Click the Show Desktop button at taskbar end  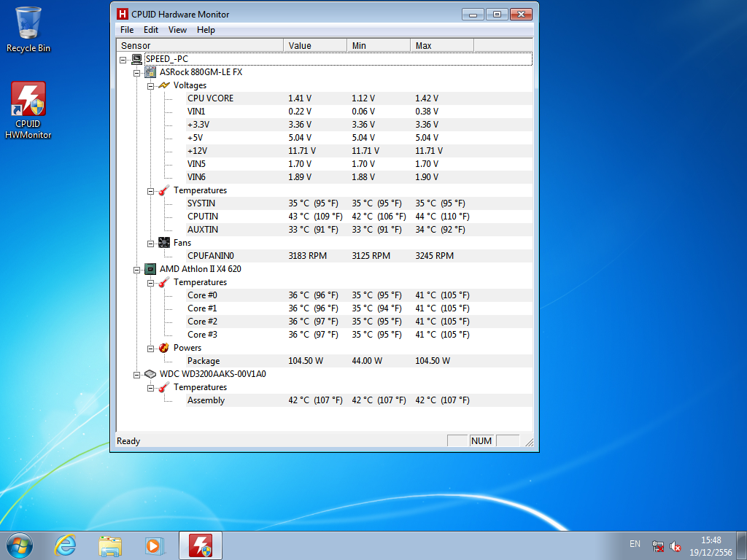pos(742,545)
